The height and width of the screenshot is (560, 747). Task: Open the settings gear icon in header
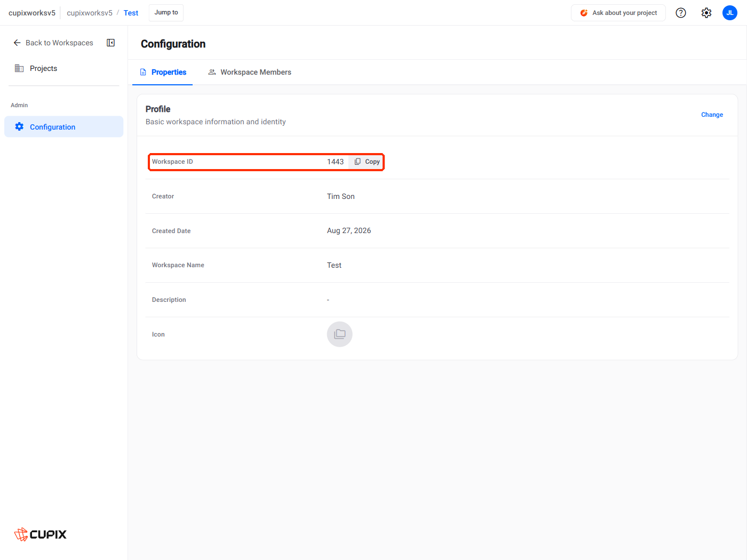706,13
